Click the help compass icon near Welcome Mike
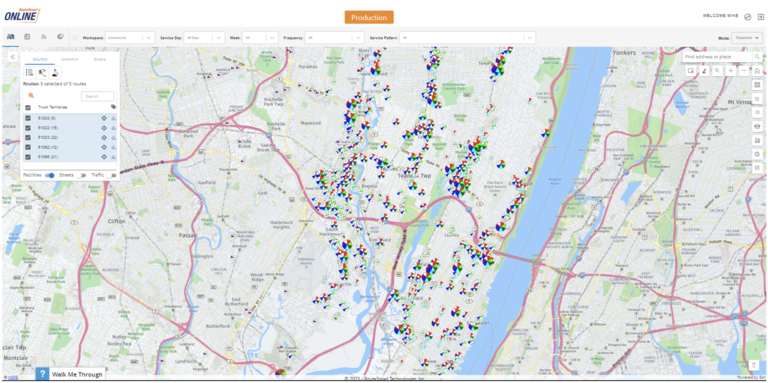This screenshot has width=768, height=383. (x=747, y=16)
